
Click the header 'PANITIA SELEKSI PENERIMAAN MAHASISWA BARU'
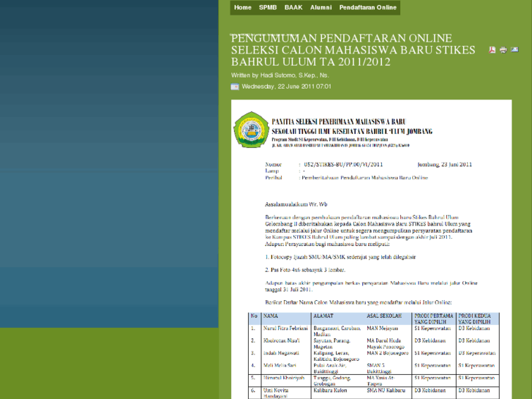click(339, 122)
